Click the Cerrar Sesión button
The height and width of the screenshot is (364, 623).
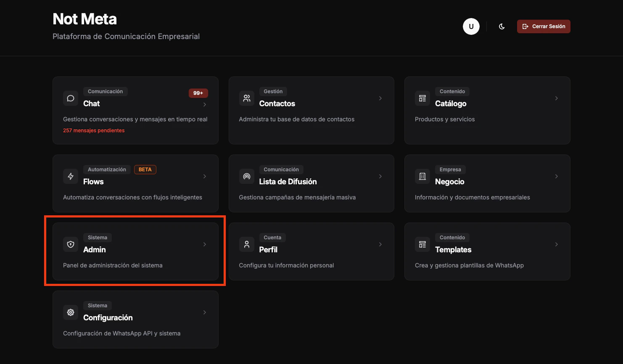pos(544,26)
